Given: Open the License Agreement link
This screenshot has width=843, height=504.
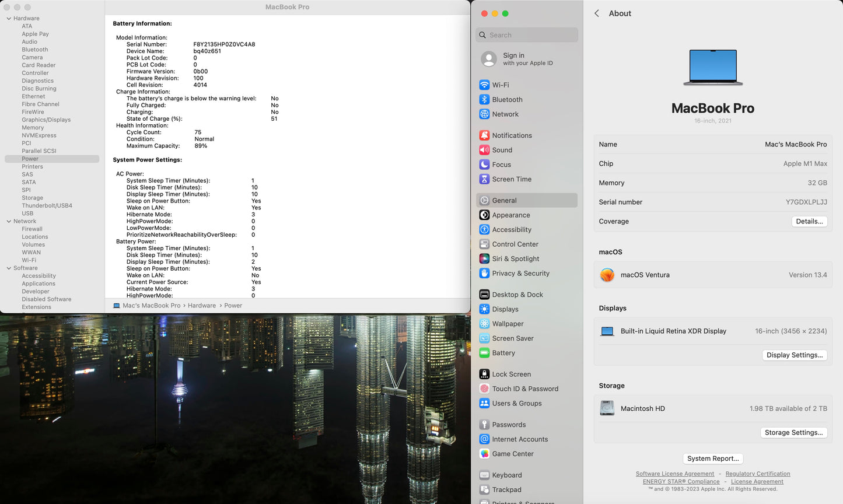Looking at the screenshot, I should click(x=757, y=481).
